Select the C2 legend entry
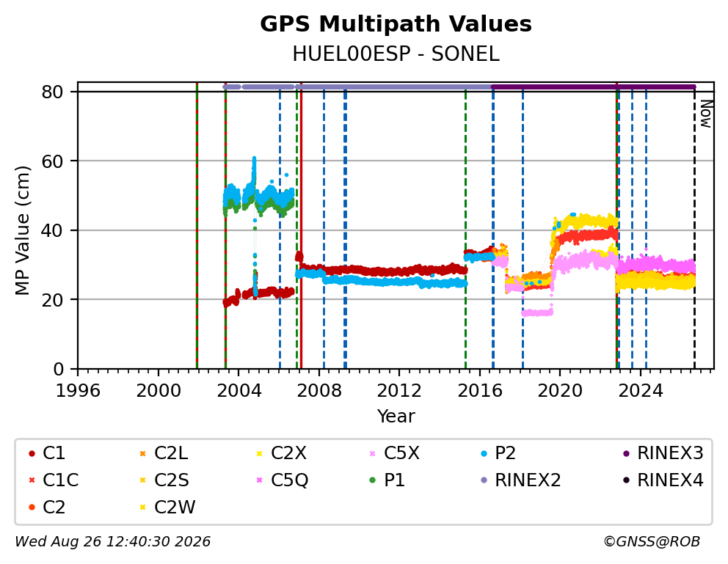Image resolution: width=728 pixels, height=564 pixels. 47,508
